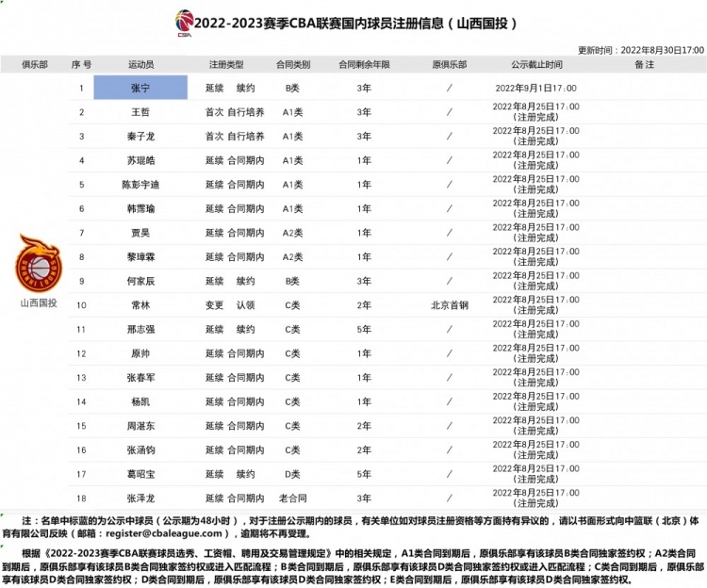The image size is (707, 588).
Task: Click 老合同 contract type in 张泽龙's row
Action: pos(292,498)
